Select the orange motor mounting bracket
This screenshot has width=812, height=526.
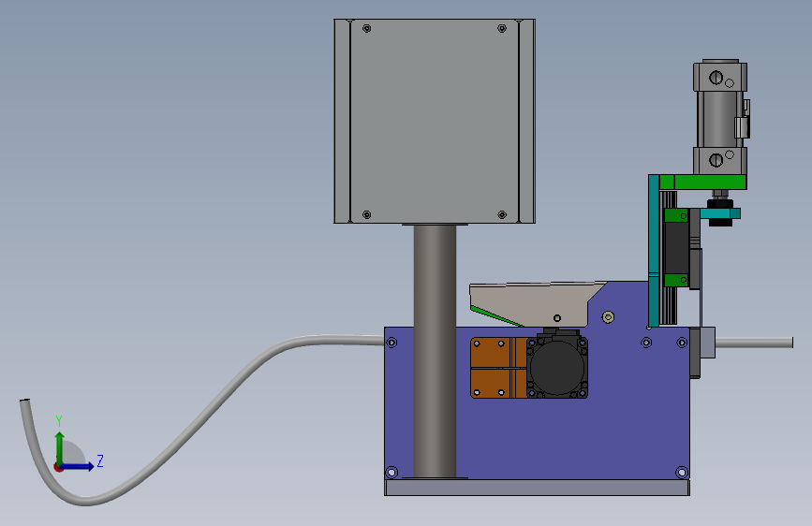pos(498,368)
